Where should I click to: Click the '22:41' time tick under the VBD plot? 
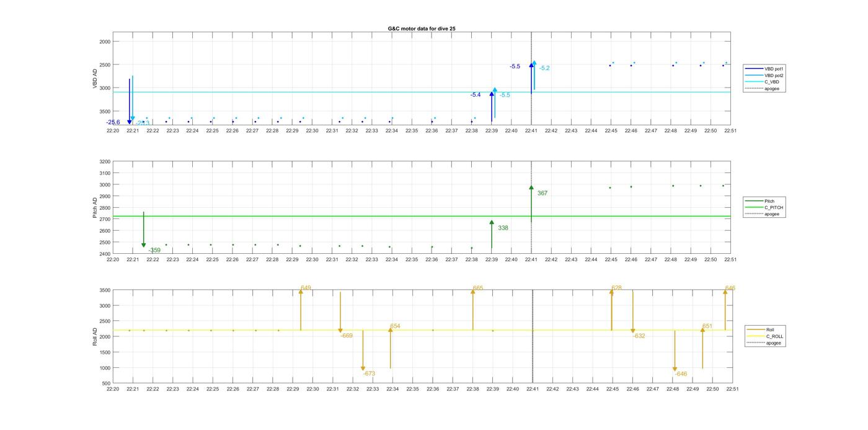[531, 131]
